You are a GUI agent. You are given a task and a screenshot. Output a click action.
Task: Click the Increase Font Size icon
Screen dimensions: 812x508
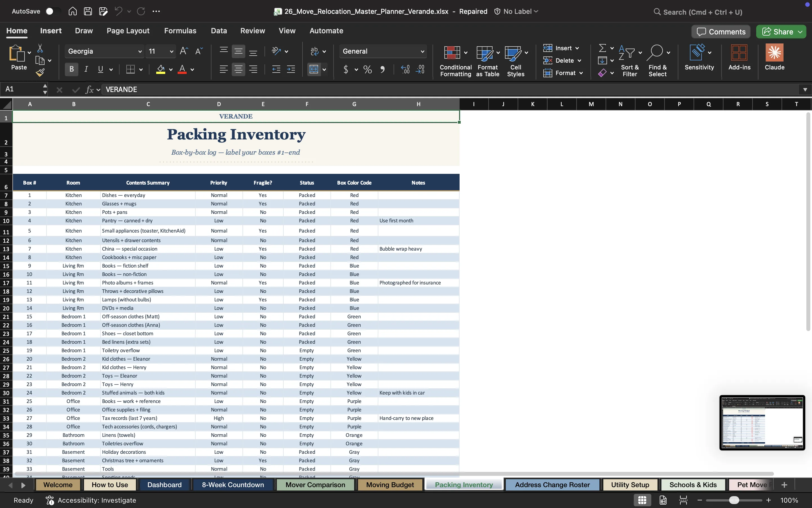(x=184, y=51)
